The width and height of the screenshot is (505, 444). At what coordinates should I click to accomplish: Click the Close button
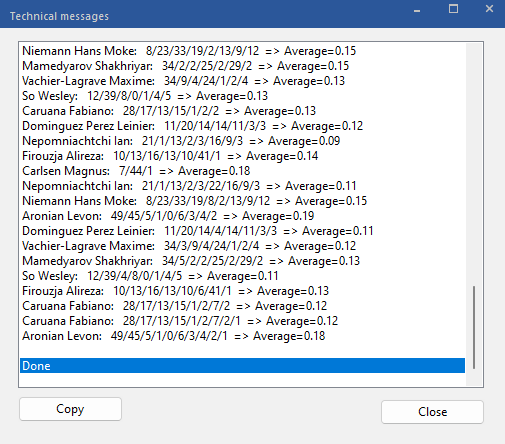[432, 412]
